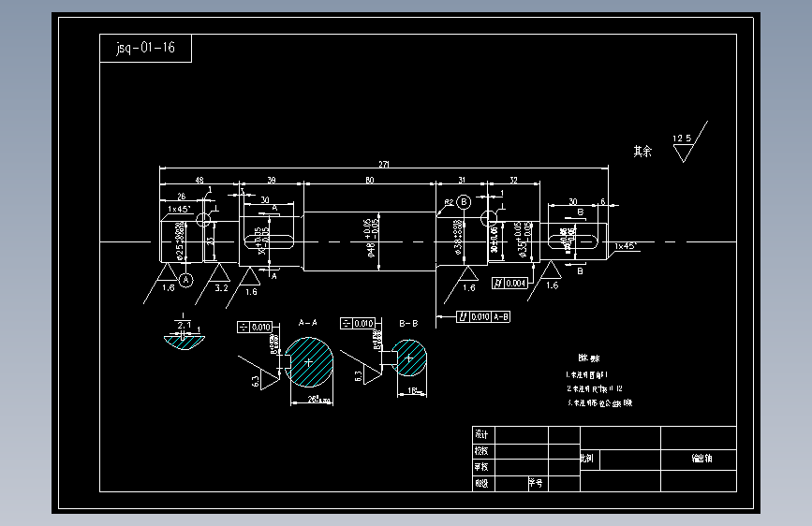
Task: Click the "学号" title block cell
Action: click(x=538, y=483)
